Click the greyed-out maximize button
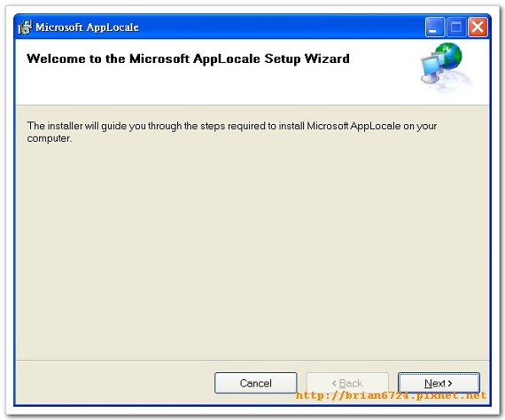 (455, 27)
